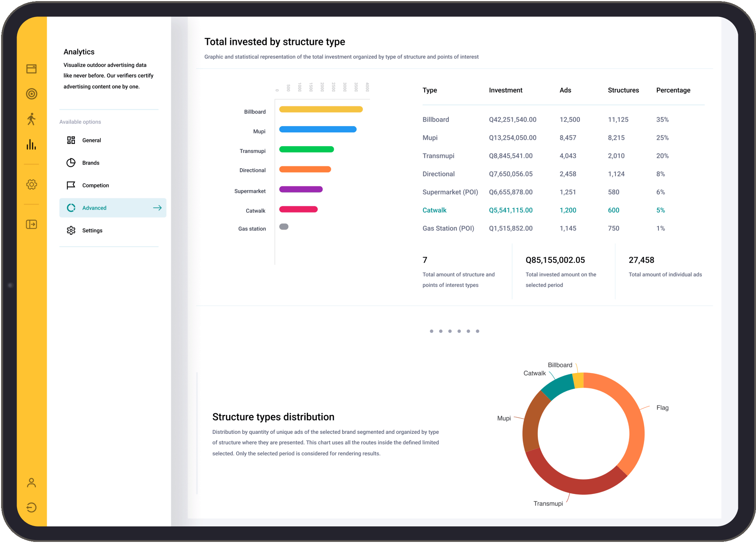Go to the Competion menu option
Screen dimensions: 756x543
[x=95, y=185]
